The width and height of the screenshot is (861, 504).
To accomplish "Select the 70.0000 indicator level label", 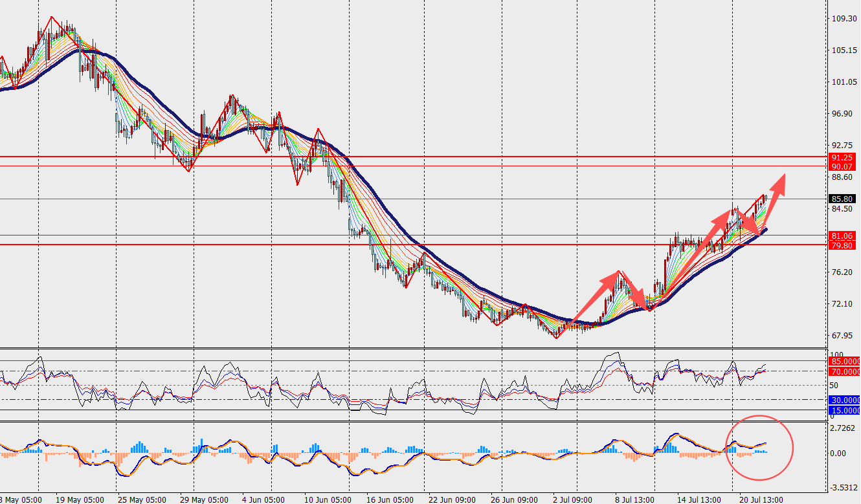I will [x=845, y=372].
